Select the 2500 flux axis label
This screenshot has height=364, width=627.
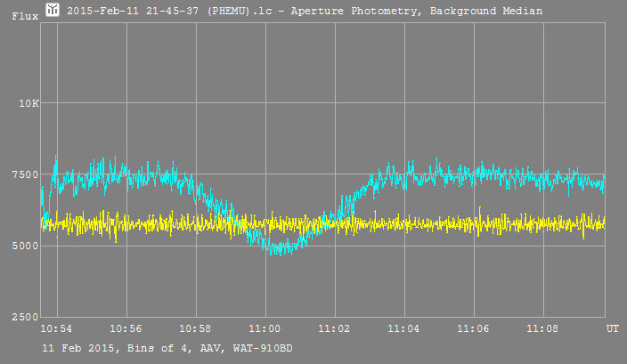point(27,317)
